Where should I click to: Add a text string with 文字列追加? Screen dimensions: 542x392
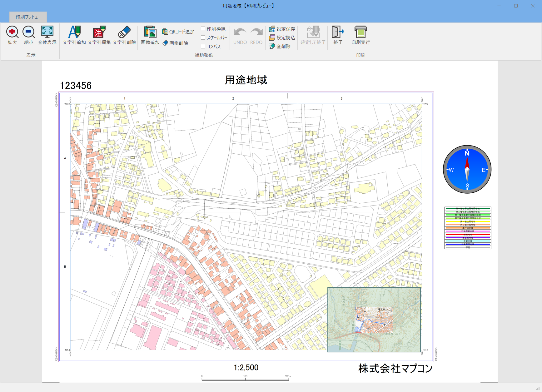coord(74,32)
